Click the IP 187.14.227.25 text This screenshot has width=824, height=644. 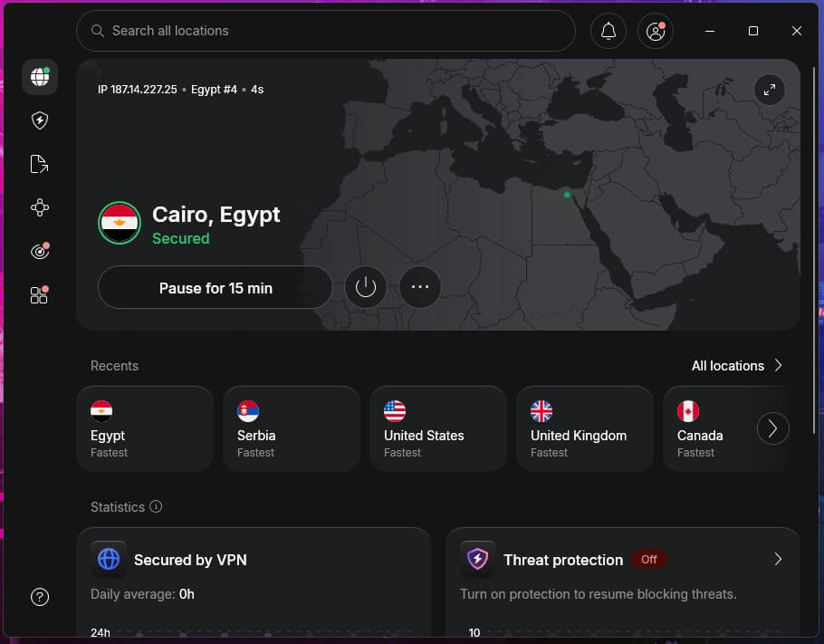point(137,90)
